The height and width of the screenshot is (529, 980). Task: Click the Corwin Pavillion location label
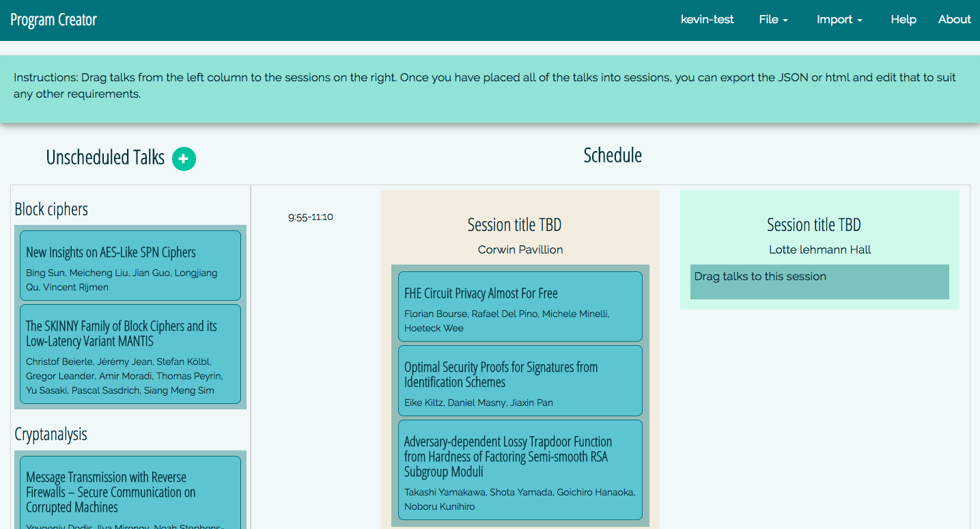coord(520,249)
